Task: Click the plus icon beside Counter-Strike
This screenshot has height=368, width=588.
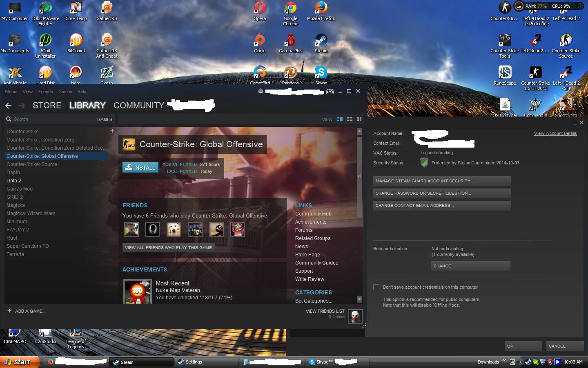Action: click(112, 131)
